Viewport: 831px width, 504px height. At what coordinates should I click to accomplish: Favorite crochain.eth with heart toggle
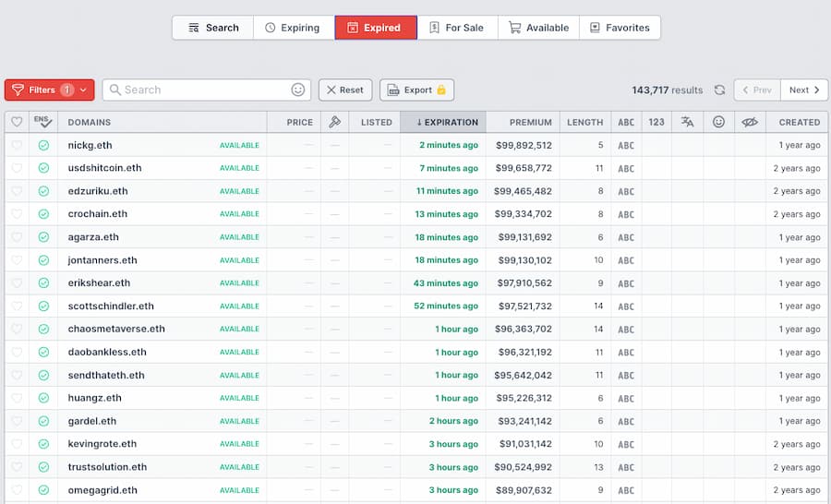click(x=17, y=214)
